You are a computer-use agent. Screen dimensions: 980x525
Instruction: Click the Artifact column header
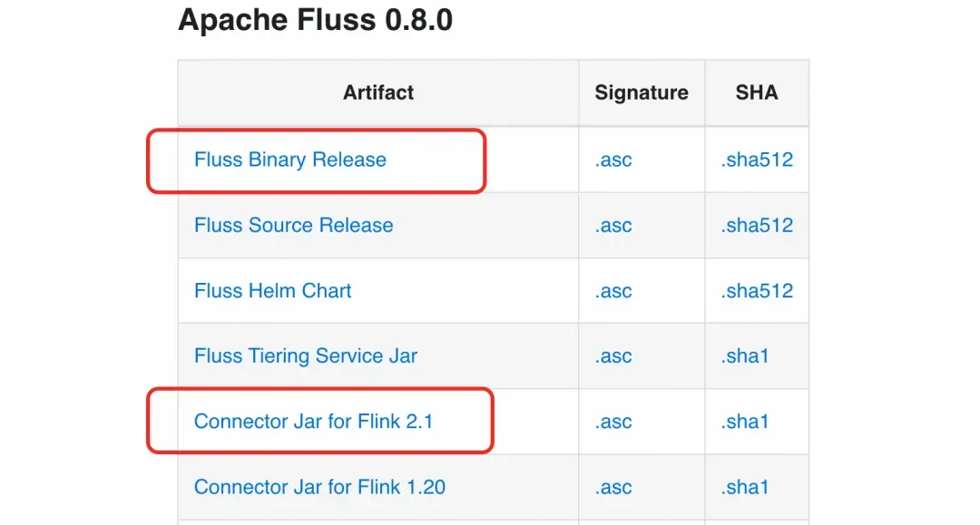[378, 92]
